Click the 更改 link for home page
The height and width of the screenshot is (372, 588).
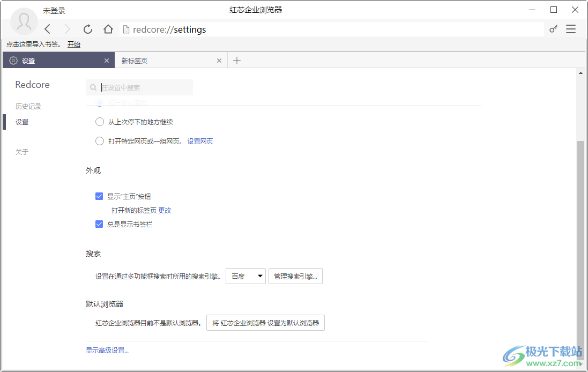pos(165,210)
